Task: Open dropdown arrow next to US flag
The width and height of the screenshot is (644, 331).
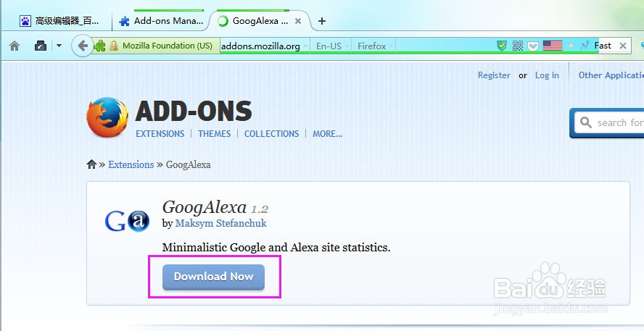Action: pos(571,46)
